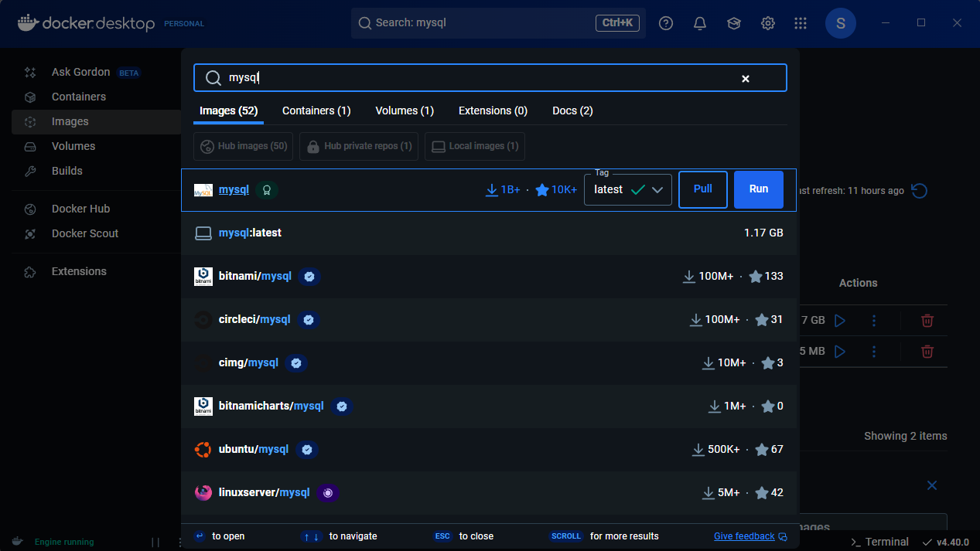
Task: Select the cimg/mysql result
Action: point(489,363)
